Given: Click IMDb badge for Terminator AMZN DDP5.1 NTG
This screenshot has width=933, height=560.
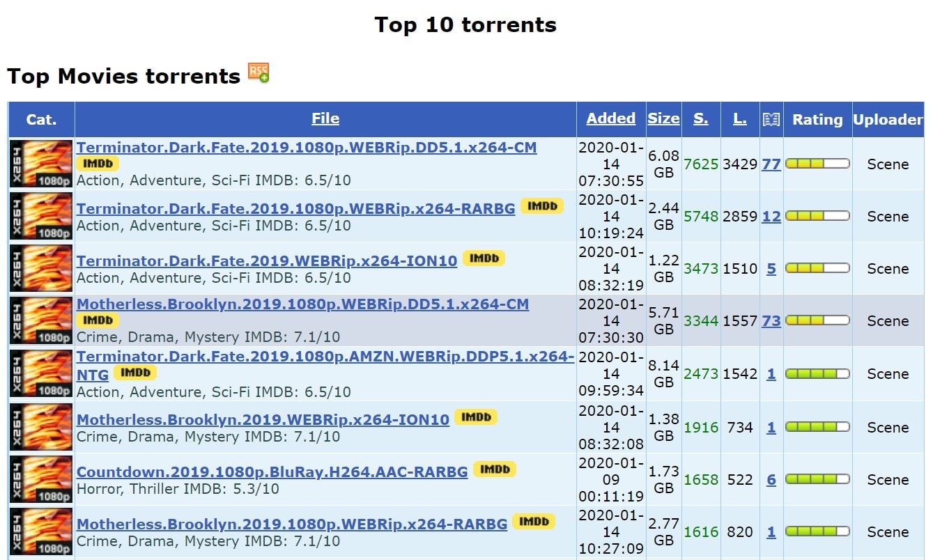Looking at the screenshot, I should pos(135,373).
